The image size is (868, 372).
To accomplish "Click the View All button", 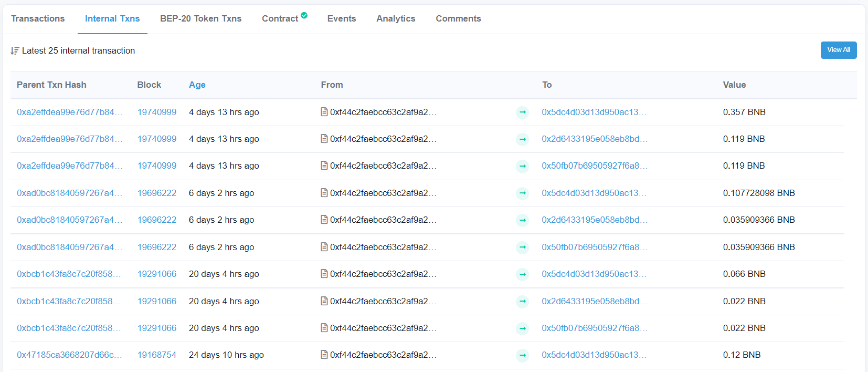I will pos(839,50).
